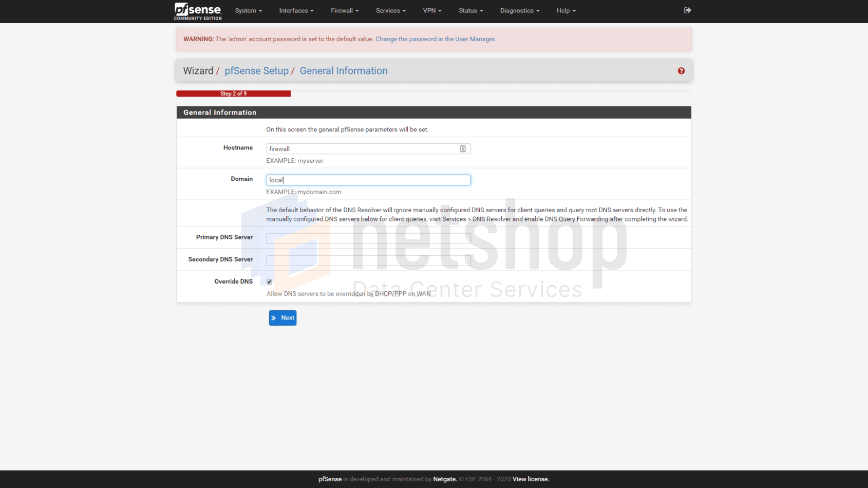Open the Services menu
Screen dimensions: 868x488
(390, 10)
